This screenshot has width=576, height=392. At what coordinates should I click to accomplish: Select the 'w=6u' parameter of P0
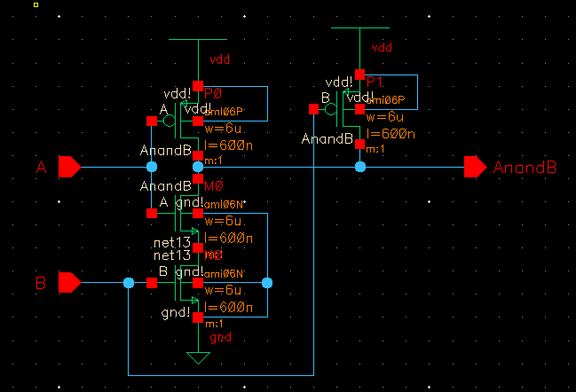pyautogui.click(x=223, y=129)
